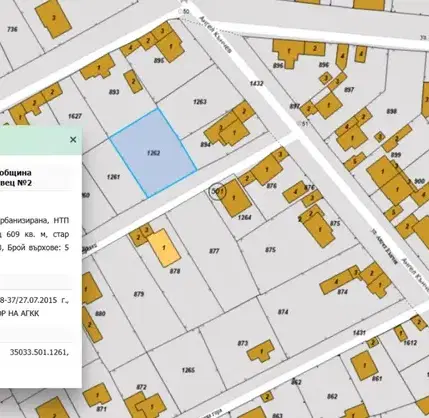The image size is (429, 418).
Task: Click street parcel label 1431
Action: click(x=359, y=332)
